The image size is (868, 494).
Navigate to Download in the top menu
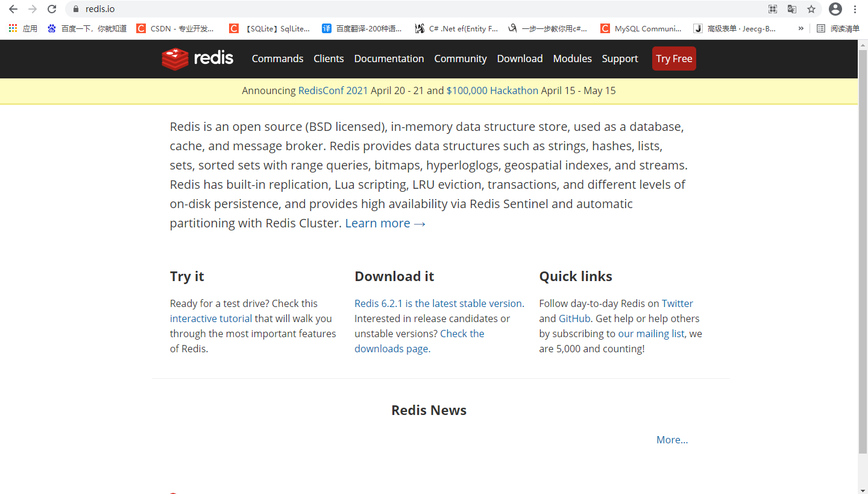(520, 59)
